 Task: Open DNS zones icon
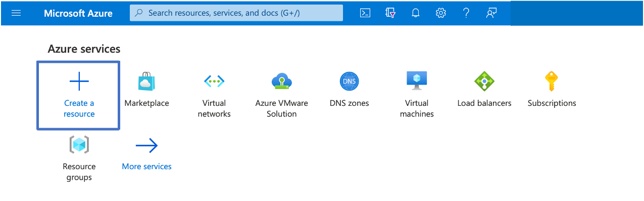pos(350,81)
